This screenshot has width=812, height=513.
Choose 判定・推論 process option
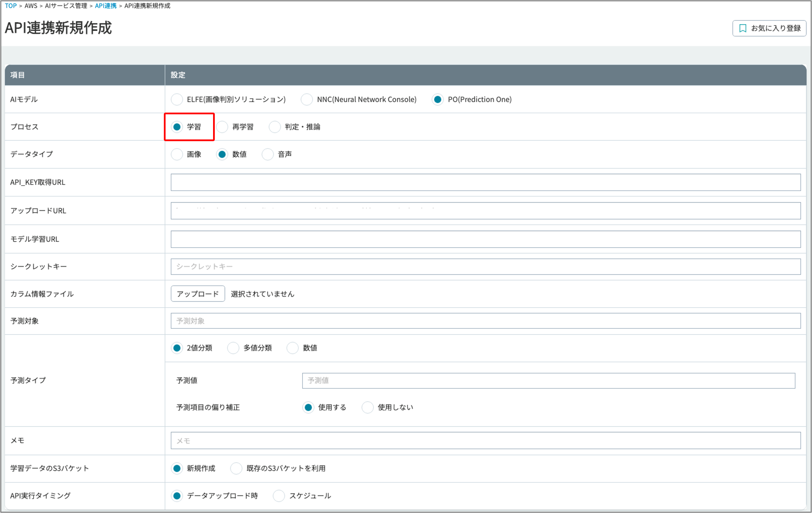[275, 127]
